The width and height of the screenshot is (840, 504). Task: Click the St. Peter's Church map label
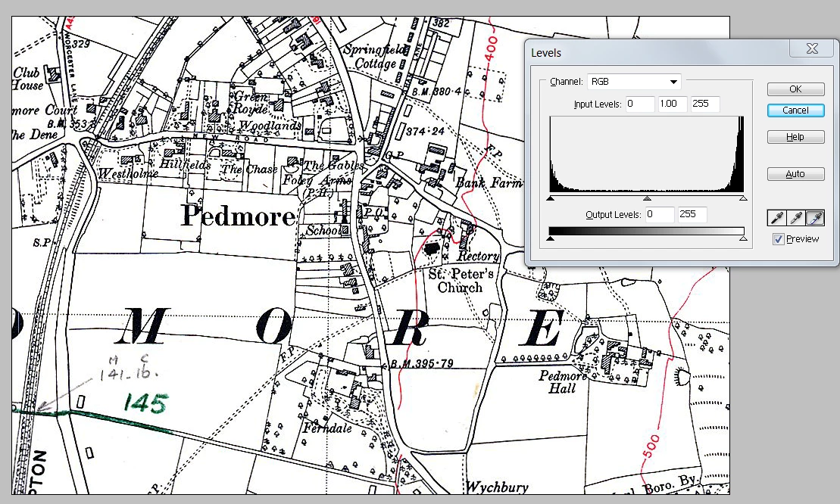(461, 280)
